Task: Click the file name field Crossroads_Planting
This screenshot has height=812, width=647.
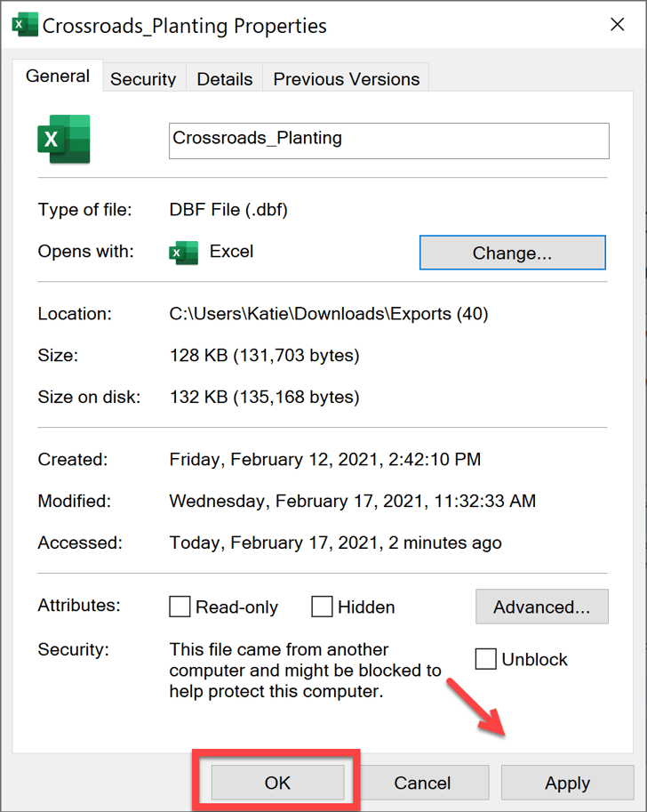Action: (389, 141)
